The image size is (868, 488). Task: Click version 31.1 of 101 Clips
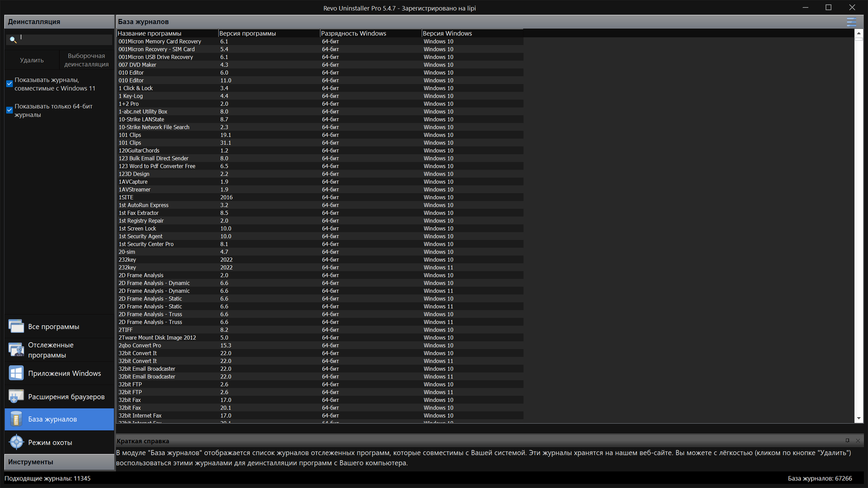coord(225,143)
